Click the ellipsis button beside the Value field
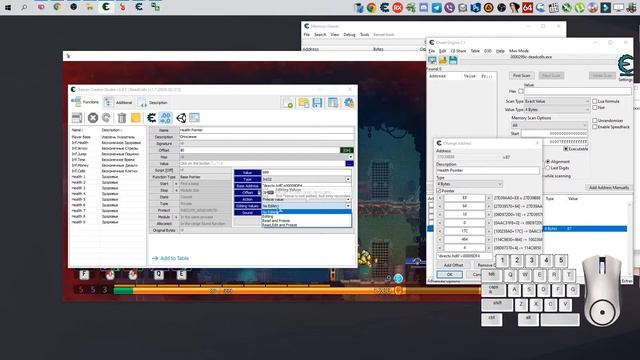This screenshot has width=640, height=360. tap(349, 163)
